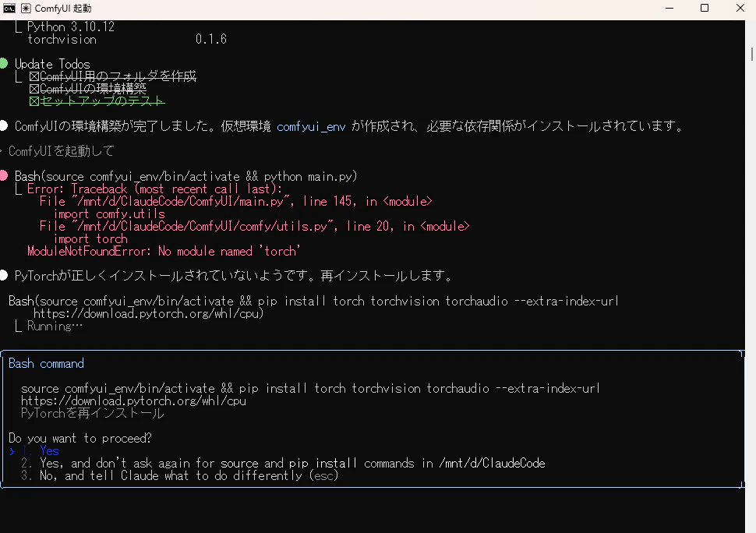Click the ComfyUI 起動 window title
756x533 pixels.
(62, 9)
